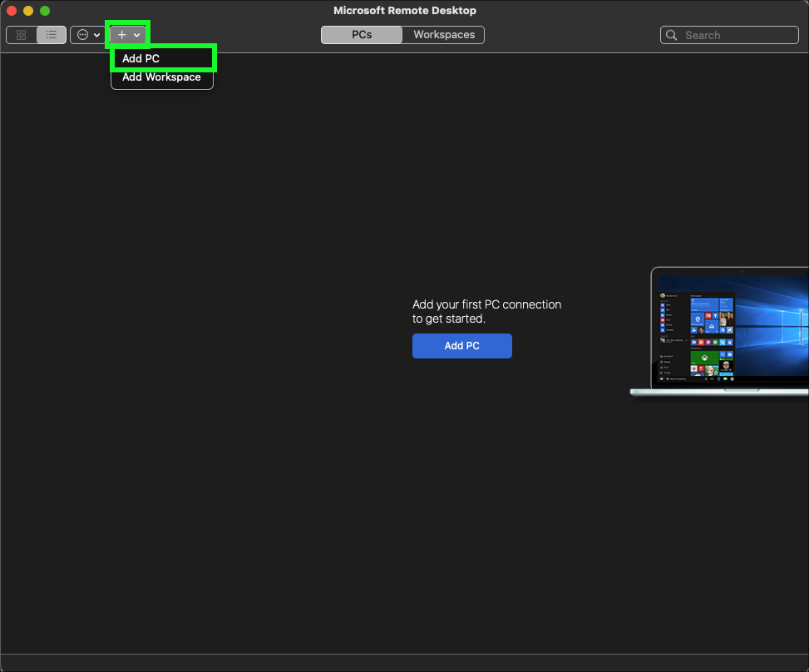Image resolution: width=809 pixels, height=672 pixels.
Task: Minimize window with the yellow button
Action: pyautogui.click(x=28, y=11)
